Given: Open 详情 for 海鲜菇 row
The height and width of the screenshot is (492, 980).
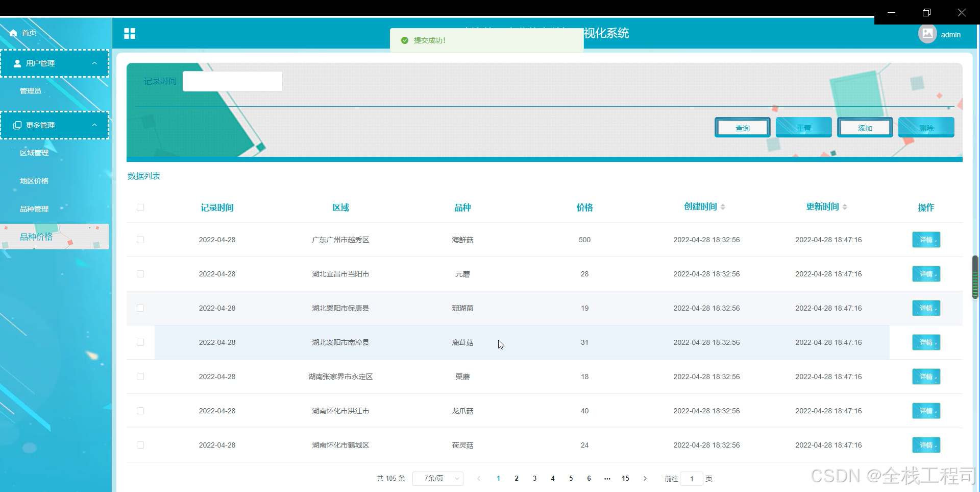Looking at the screenshot, I should pyautogui.click(x=926, y=240).
